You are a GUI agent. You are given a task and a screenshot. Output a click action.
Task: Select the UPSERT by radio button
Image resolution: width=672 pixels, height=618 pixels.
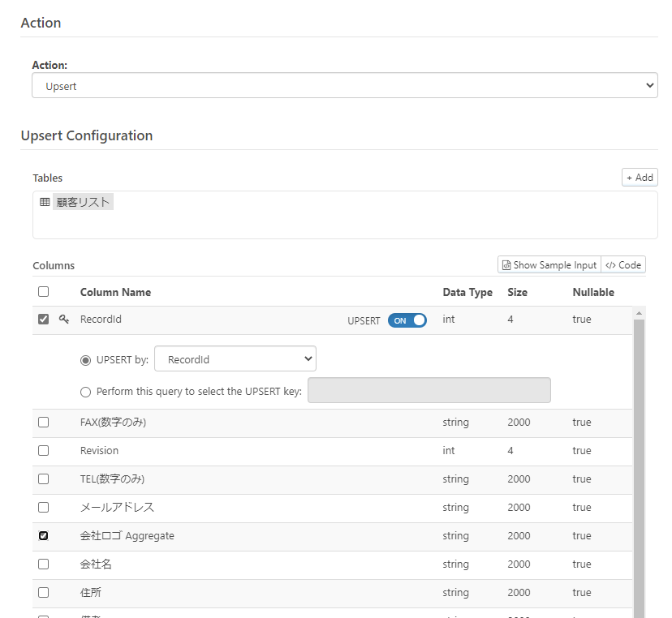(x=86, y=360)
